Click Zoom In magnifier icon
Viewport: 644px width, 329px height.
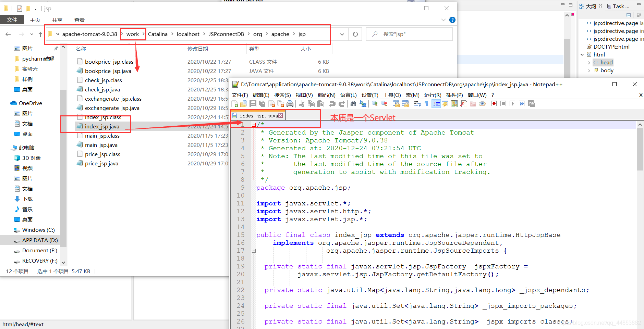tap(375, 104)
